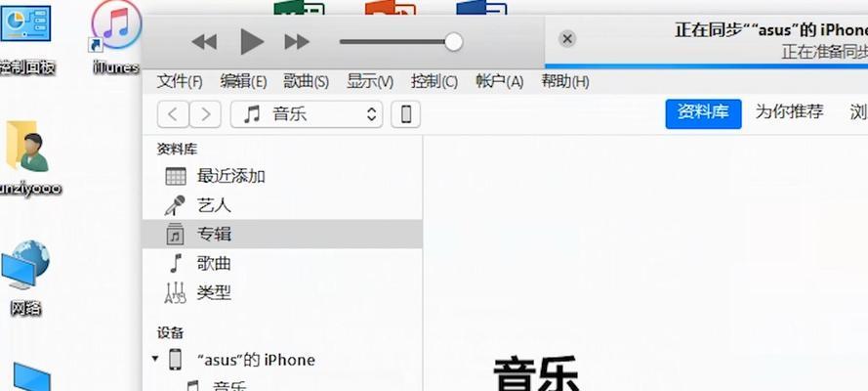
Task: Switch to the 为你推荐 tab
Action: pyautogui.click(x=789, y=112)
